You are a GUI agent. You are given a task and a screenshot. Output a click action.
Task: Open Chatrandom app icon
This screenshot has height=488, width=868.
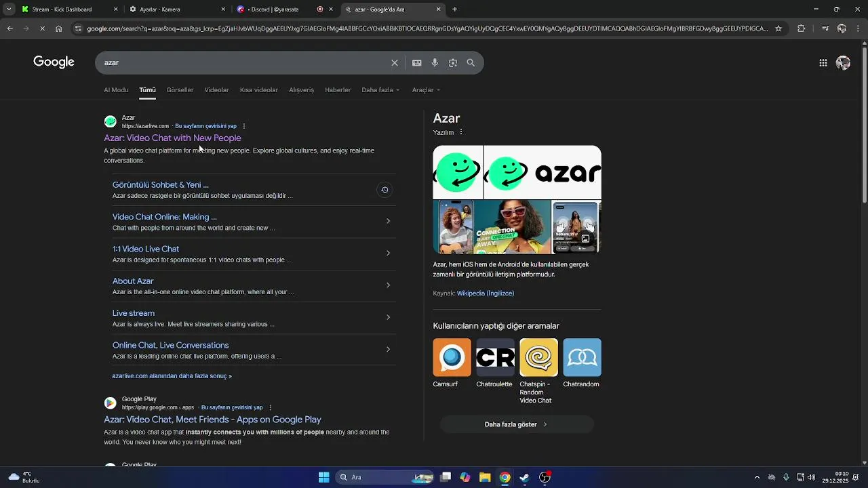pos(582,358)
